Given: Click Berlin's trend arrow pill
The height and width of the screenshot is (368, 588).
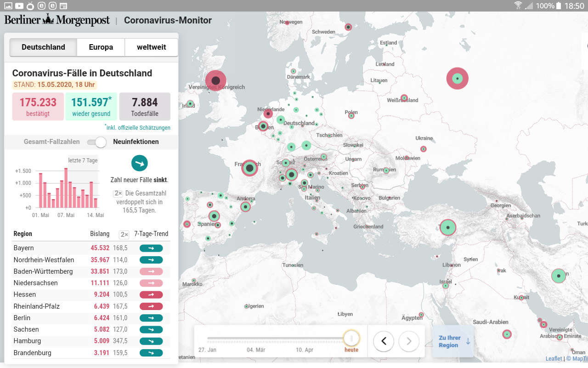Looking at the screenshot, I should pyautogui.click(x=151, y=318).
